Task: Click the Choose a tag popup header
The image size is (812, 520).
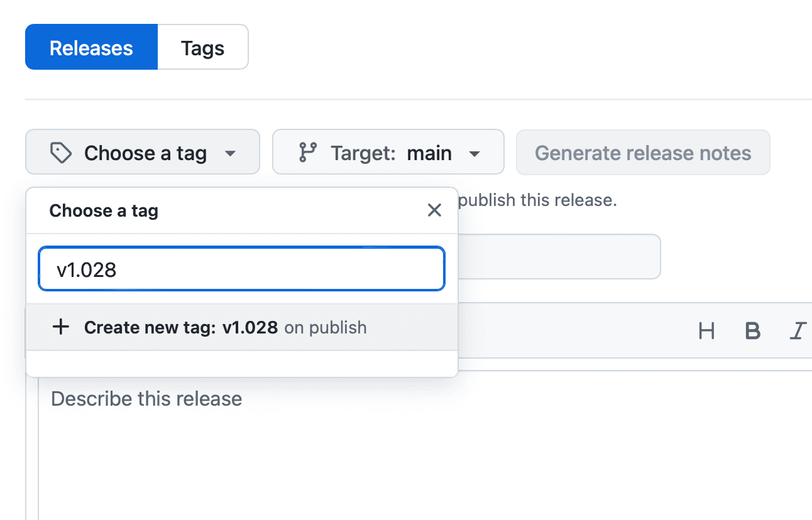Action: [x=104, y=210]
